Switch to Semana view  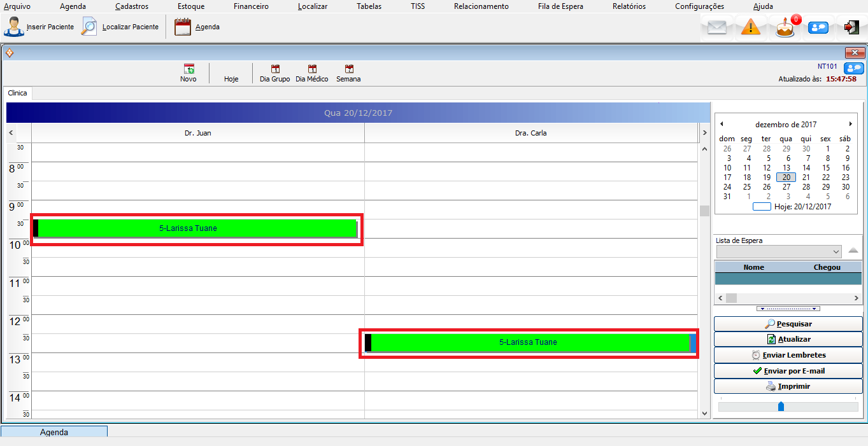348,69
